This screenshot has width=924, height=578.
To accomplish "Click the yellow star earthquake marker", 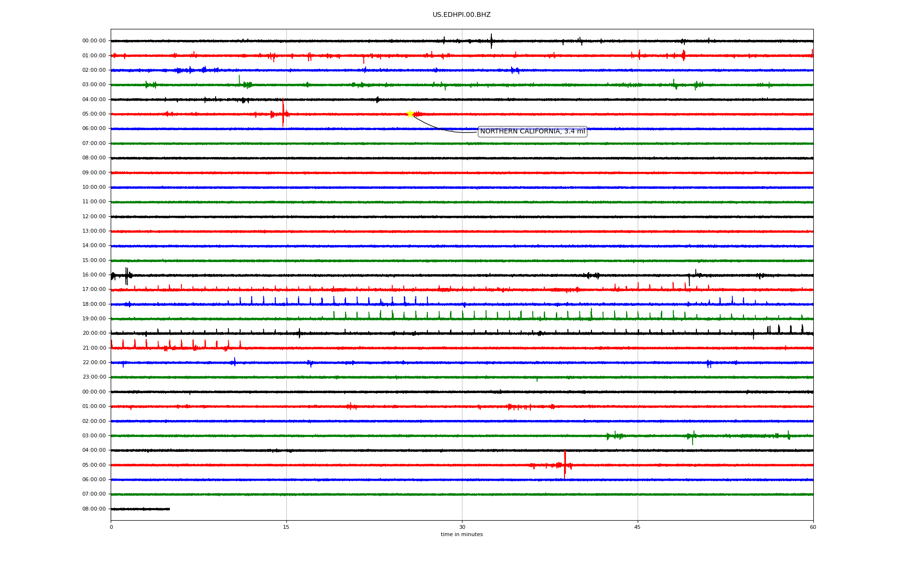I will click(410, 114).
